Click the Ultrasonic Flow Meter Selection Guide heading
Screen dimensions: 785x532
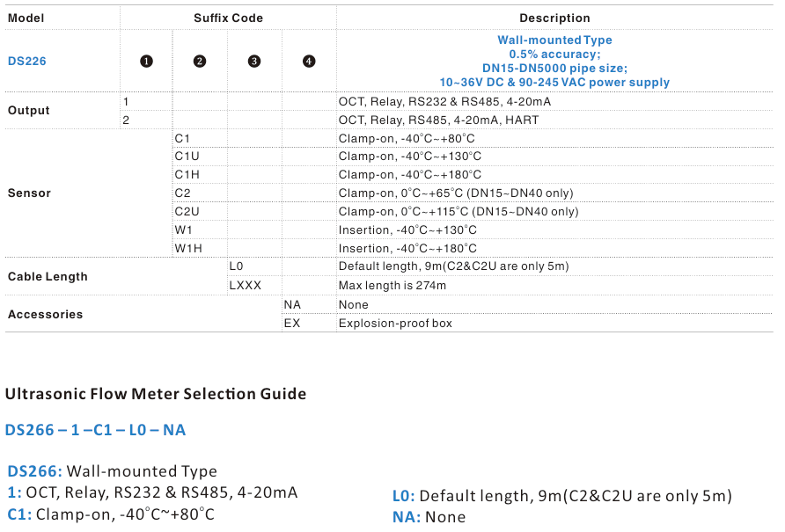click(x=156, y=394)
